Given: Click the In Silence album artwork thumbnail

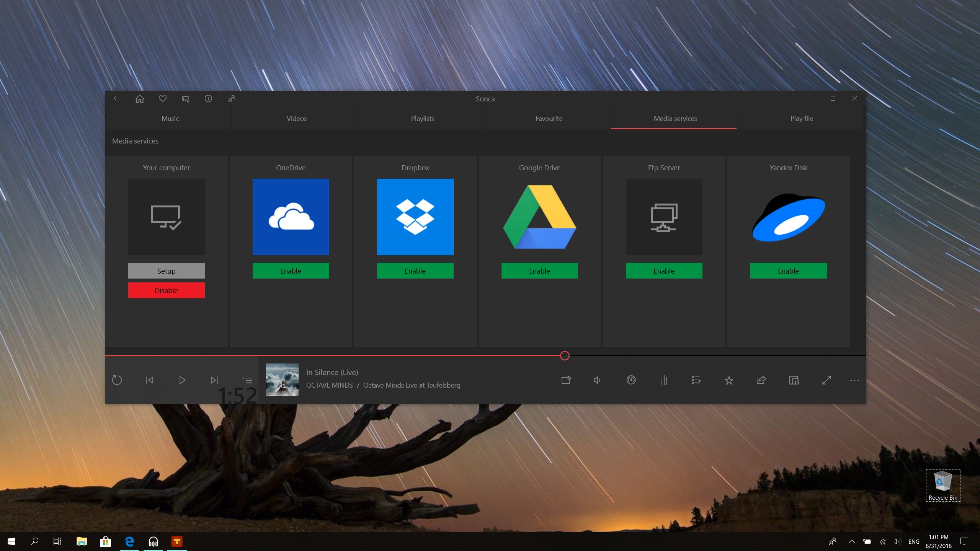Looking at the screenshot, I should 282,380.
